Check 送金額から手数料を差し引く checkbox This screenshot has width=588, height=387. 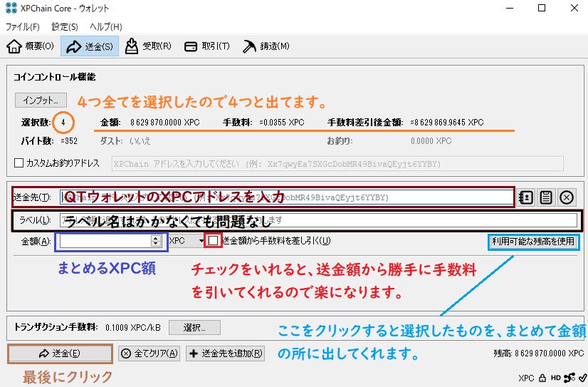(x=214, y=241)
